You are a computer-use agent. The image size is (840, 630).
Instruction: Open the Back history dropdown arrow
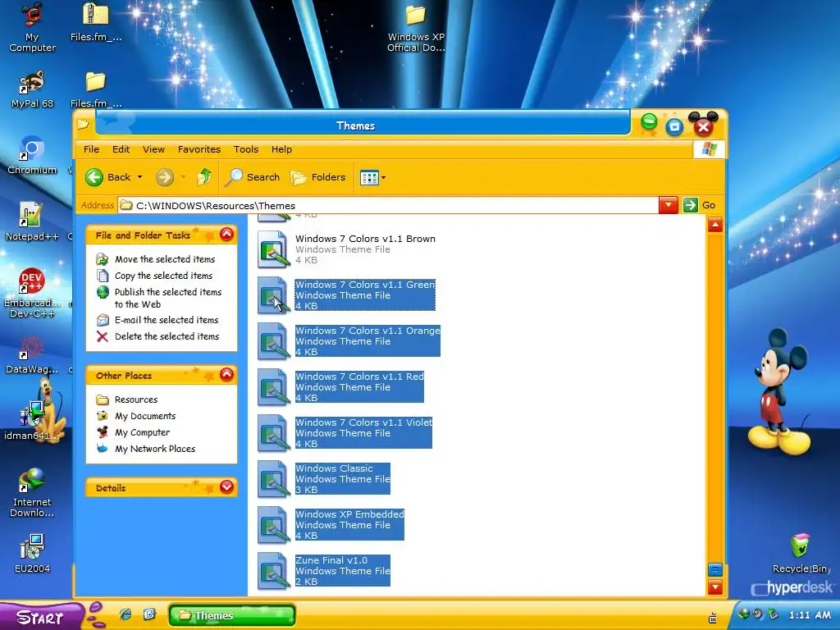click(x=139, y=177)
